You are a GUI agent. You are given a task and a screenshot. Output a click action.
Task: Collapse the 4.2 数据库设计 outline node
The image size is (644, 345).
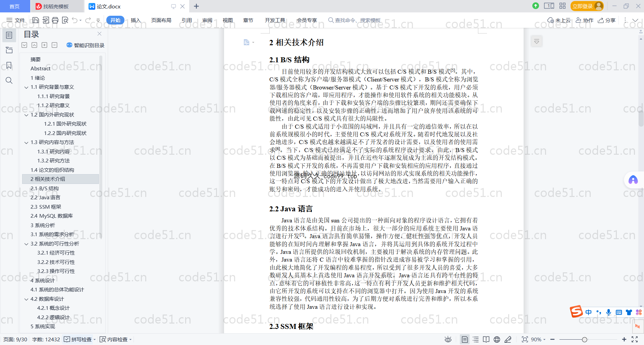point(26,299)
